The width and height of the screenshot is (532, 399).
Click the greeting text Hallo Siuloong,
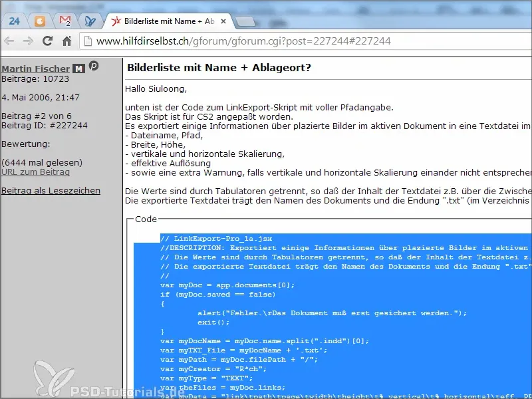click(x=156, y=89)
